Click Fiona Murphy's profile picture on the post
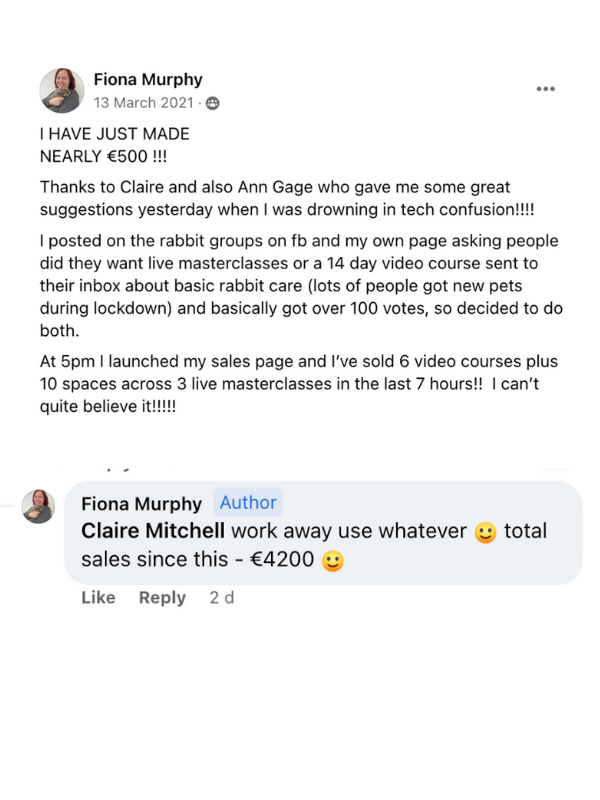Screen dimensions: 600x800 [x=61, y=90]
